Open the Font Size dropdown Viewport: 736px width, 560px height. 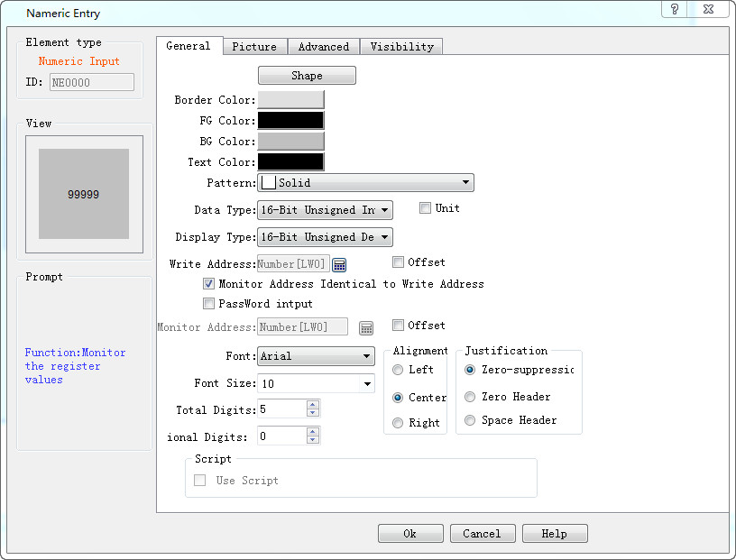click(367, 383)
